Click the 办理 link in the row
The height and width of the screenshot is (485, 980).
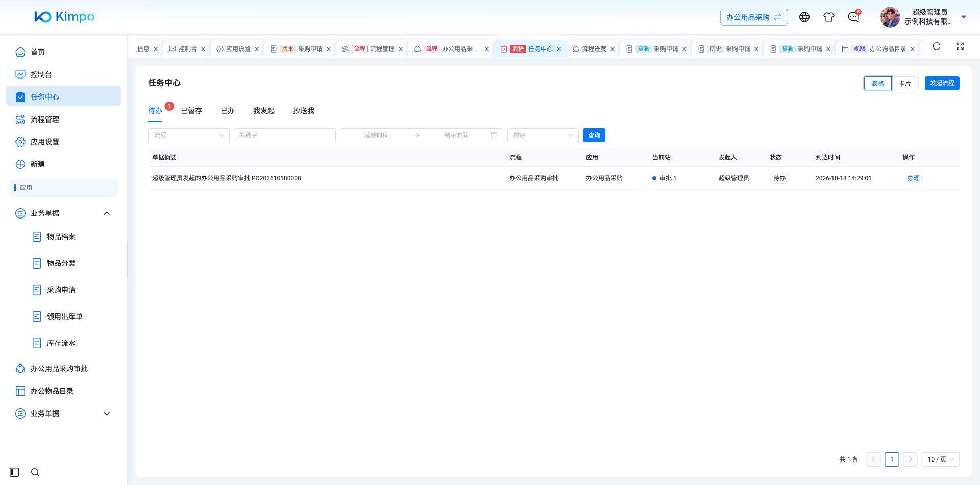click(x=914, y=178)
